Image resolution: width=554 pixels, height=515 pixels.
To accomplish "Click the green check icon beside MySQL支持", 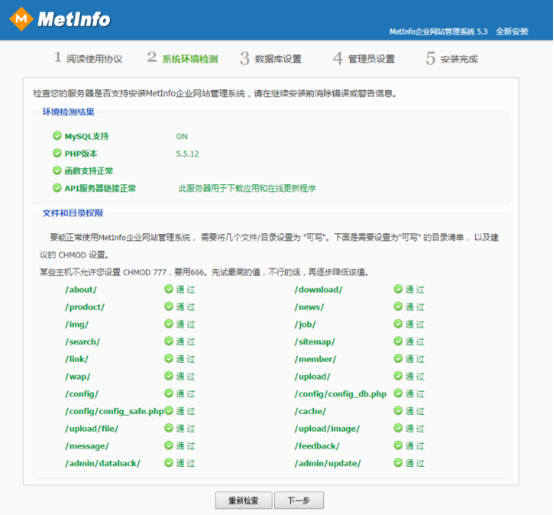I will (57, 136).
